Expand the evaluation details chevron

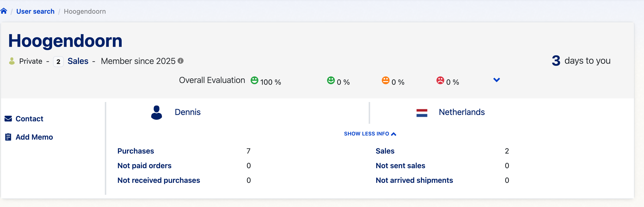click(x=496, y=80)
